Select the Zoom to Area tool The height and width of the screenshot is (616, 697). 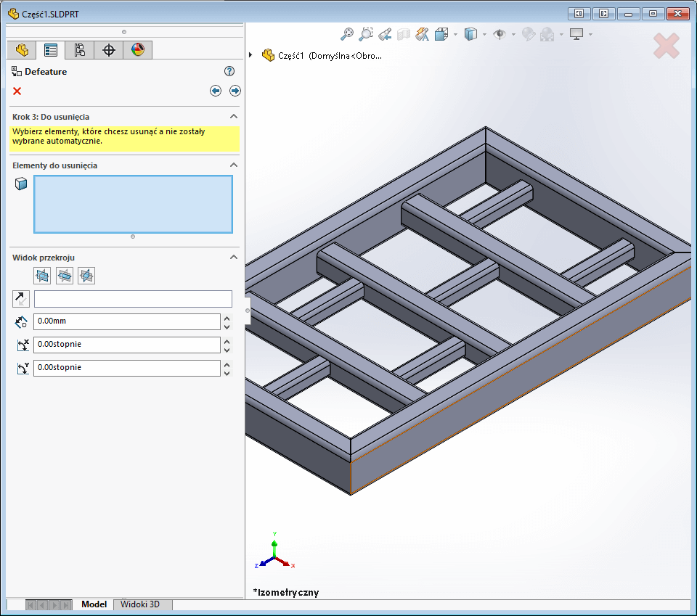tap(366, 33)
